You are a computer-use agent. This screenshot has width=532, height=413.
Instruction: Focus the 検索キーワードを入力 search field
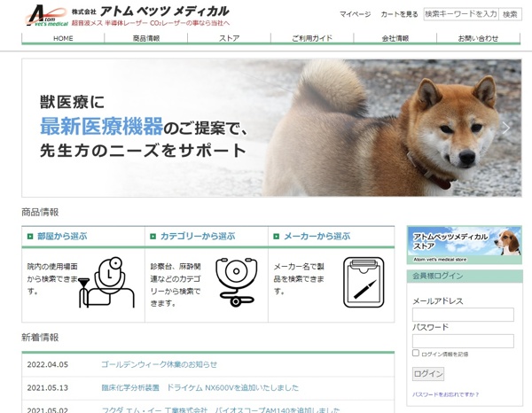point(461,14)
